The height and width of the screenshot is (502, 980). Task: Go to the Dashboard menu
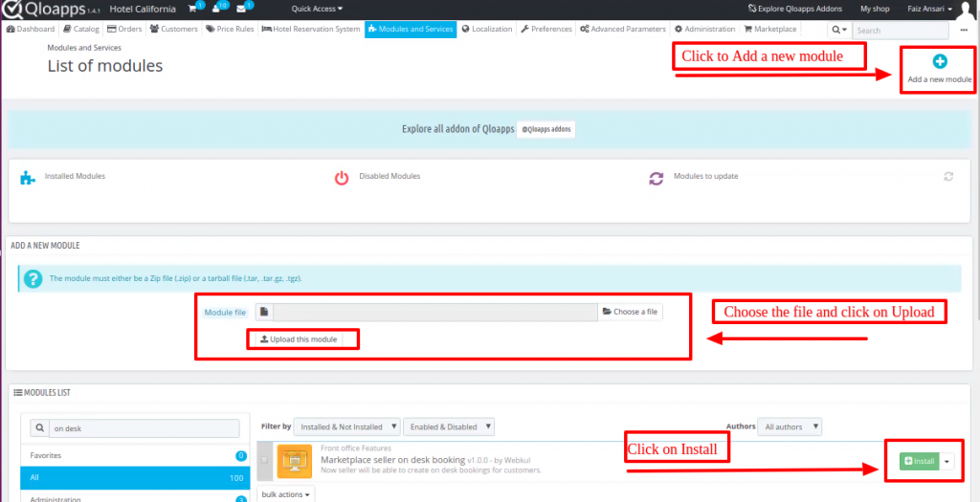click(31, 29)
